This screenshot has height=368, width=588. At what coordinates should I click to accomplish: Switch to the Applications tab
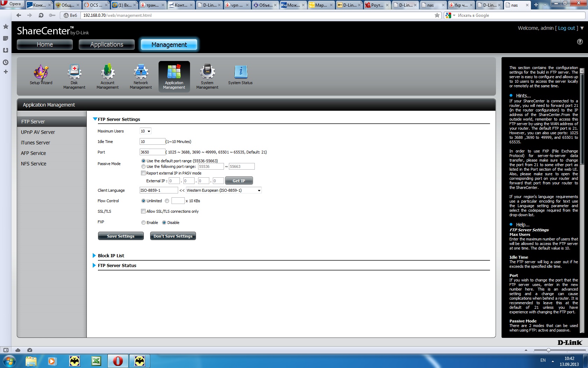point(107,45)
